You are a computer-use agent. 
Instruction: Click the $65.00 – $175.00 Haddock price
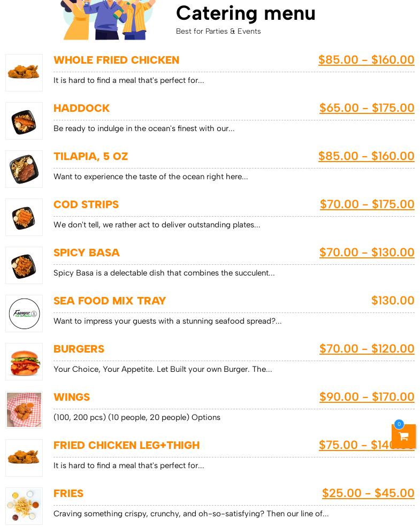[366, 108]
